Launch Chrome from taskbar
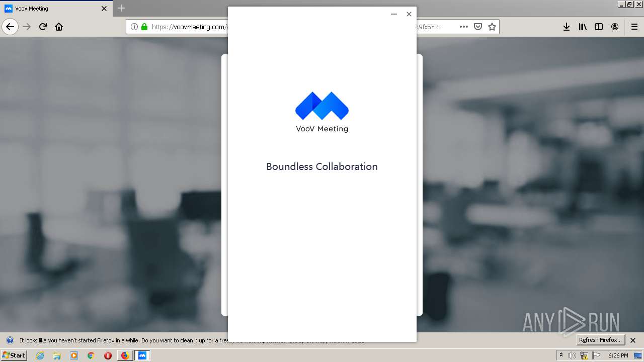The height and width of the screenshot is (362, 644). (91, 355)
